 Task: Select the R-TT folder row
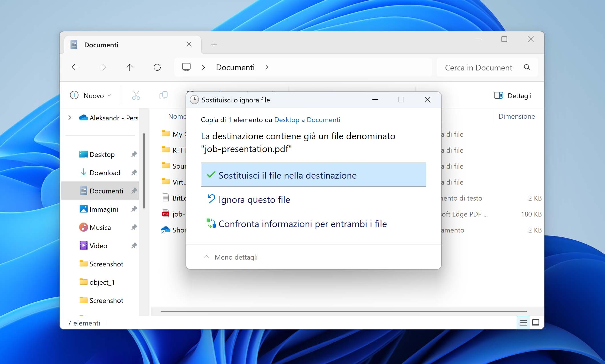pyautogui.click(x=174, y=150)
